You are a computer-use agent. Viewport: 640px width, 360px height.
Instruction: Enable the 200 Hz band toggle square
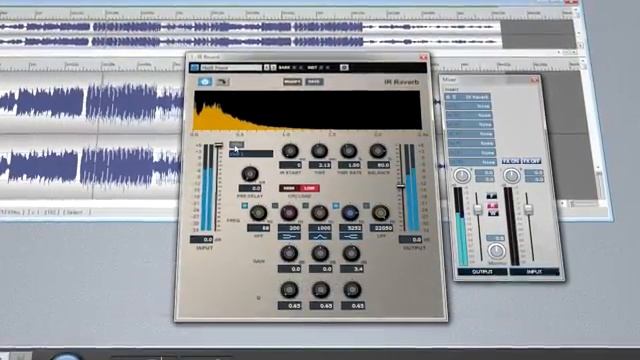point(275,205)
